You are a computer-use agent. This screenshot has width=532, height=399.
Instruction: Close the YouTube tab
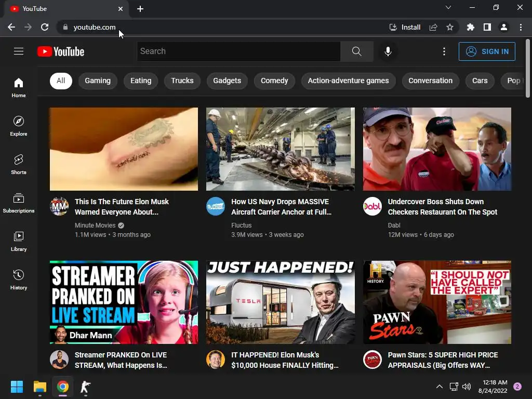pos(121,9)
